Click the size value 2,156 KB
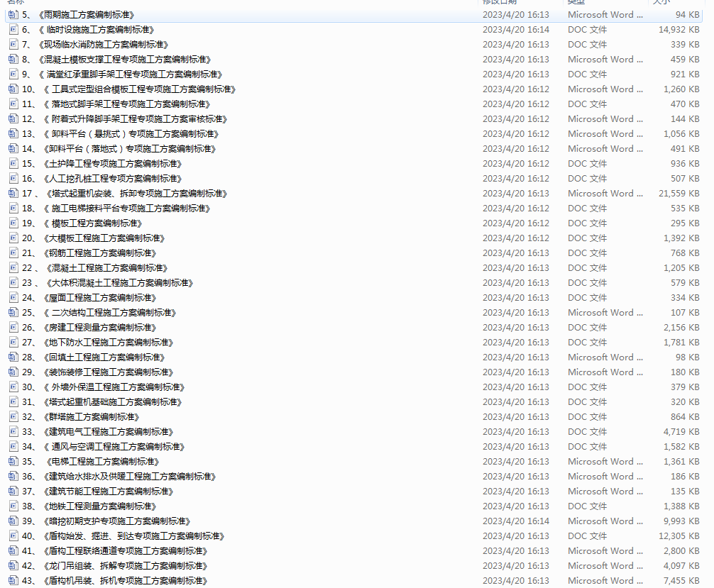Viewport: 714px width, 588px height. click(681, 328)
